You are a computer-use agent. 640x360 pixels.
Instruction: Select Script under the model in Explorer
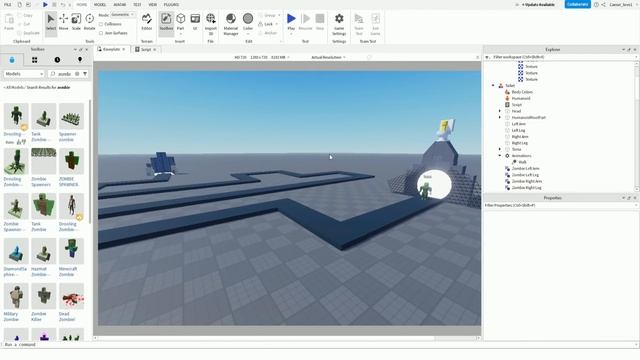(517, 105)
